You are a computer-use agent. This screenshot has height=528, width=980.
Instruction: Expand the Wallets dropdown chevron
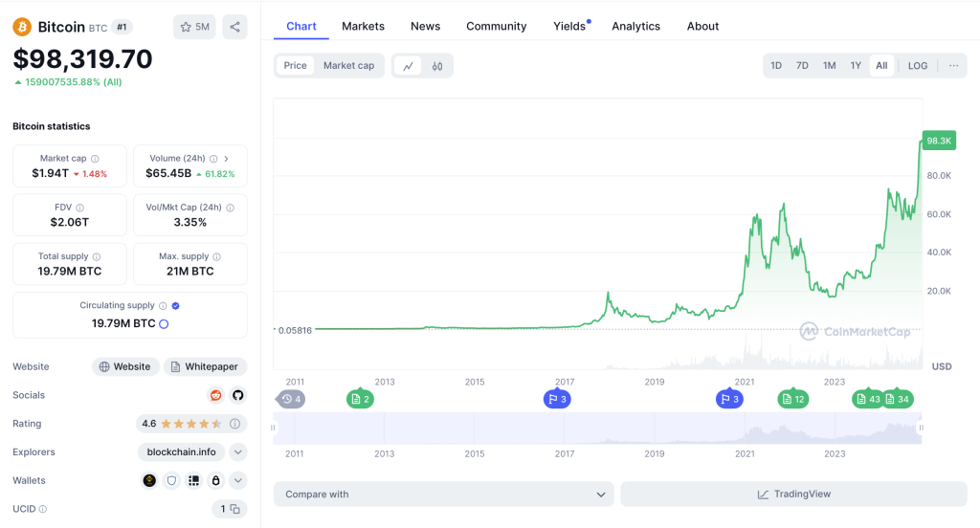pyautogui.click(x=238, y=480)
